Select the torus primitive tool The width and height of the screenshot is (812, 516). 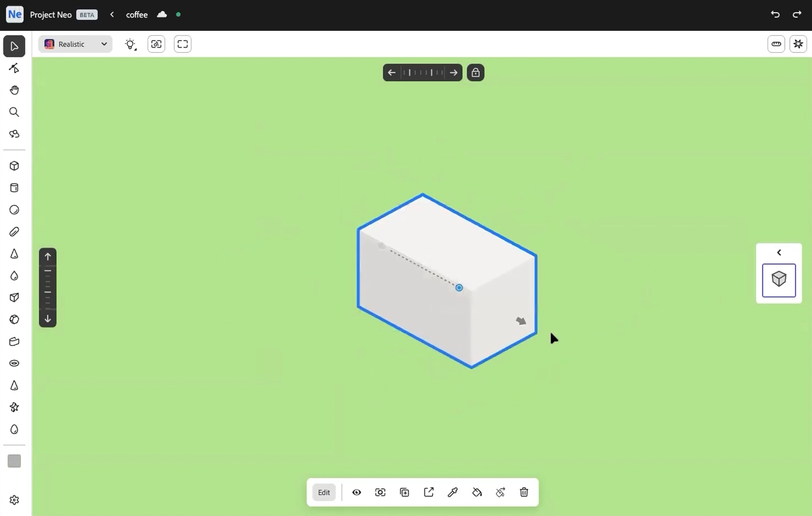pyautogui.click(x=14, y=363)
